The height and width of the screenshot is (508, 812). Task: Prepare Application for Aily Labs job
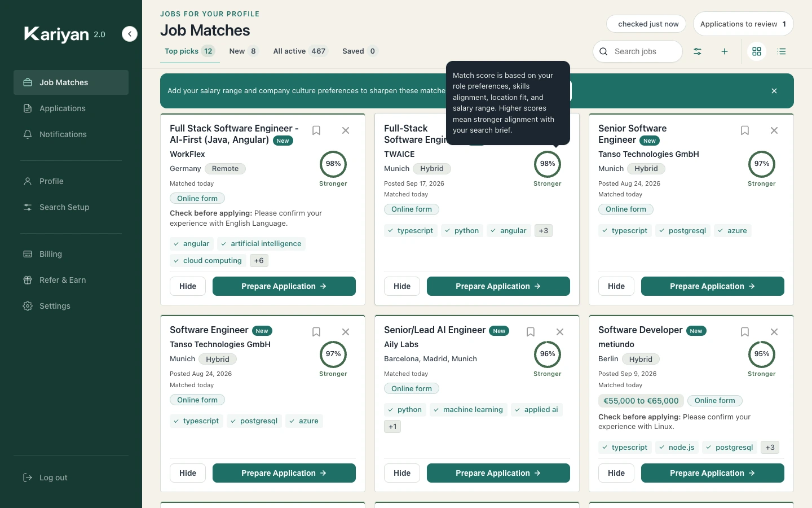click(498, 473)
